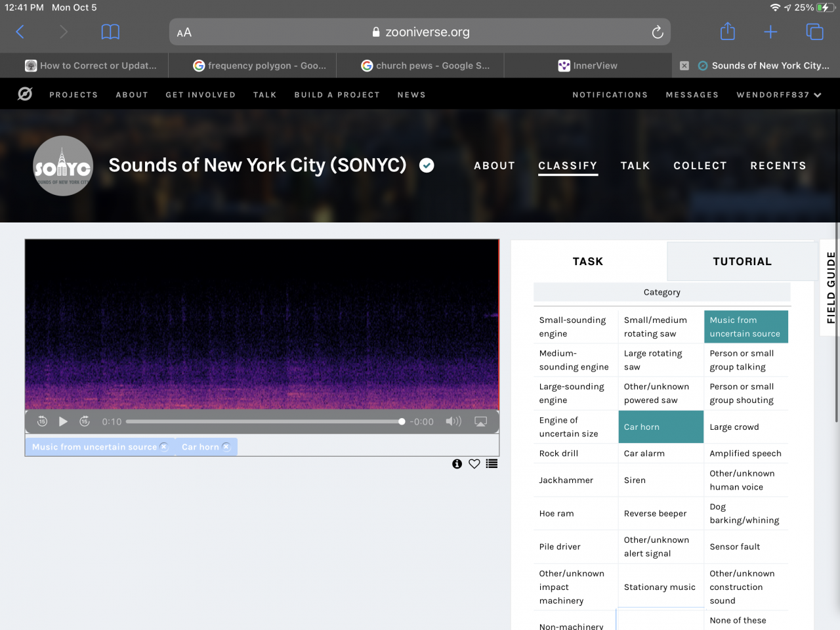
Task: Skip back 15 seconds
Action: (42, 421)
